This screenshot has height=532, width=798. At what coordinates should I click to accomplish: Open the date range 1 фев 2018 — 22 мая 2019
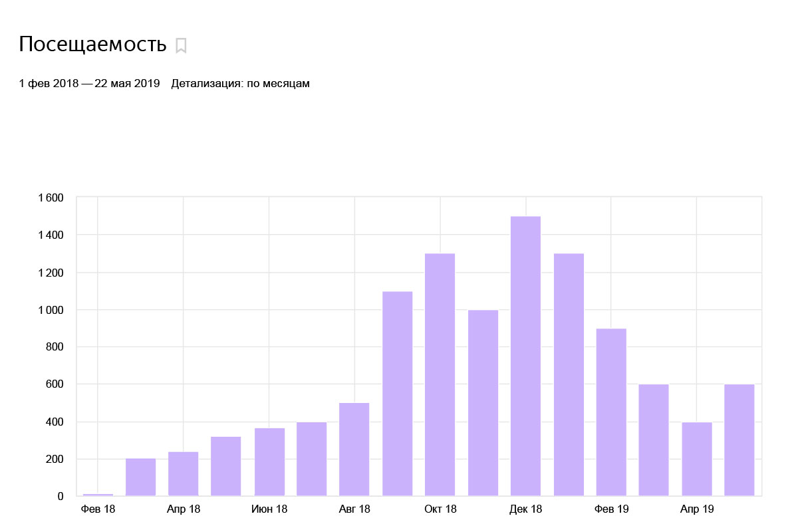[89, 84]
